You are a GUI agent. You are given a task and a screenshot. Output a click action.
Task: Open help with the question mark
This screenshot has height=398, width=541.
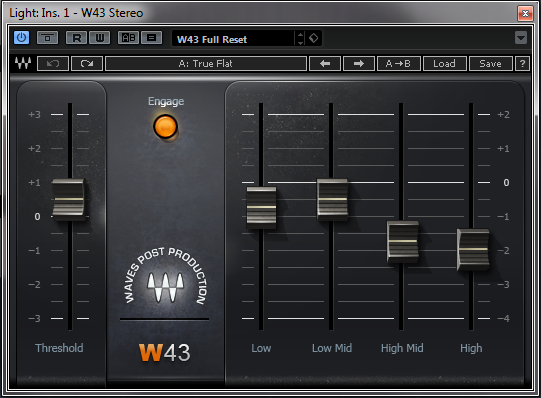(x=522, y=63)
